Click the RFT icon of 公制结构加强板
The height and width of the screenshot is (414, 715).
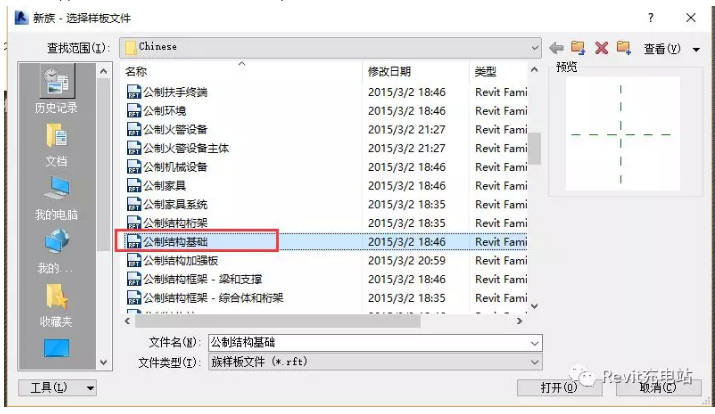pos(134,260)
